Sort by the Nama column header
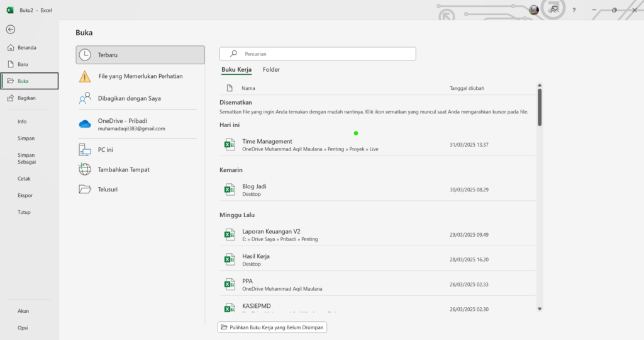 [248, 88]
